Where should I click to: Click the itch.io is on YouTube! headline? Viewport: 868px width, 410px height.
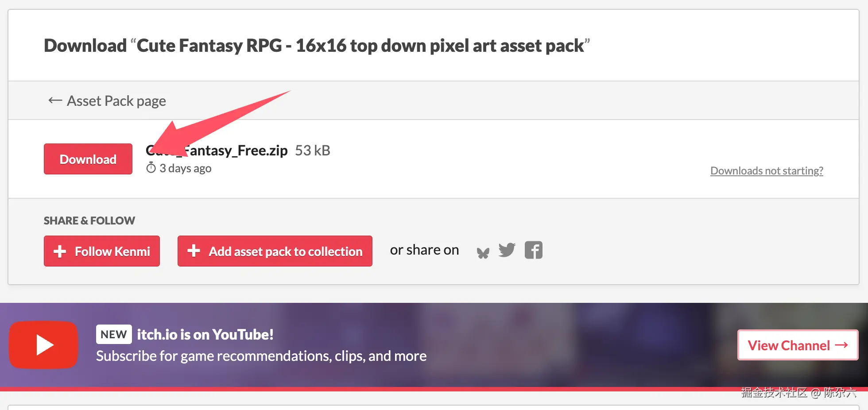click(x=205, y=334)
